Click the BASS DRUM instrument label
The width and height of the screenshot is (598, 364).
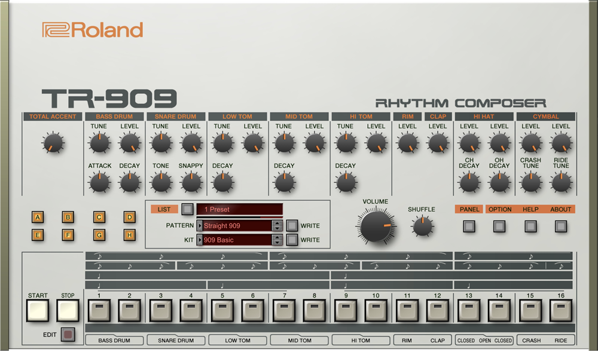pyautogui.click(x=114, y=340)
